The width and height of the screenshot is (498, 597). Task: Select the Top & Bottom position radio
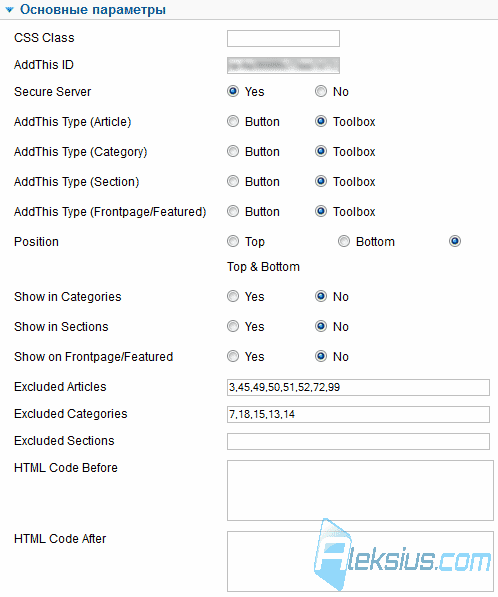coord(455,241)
